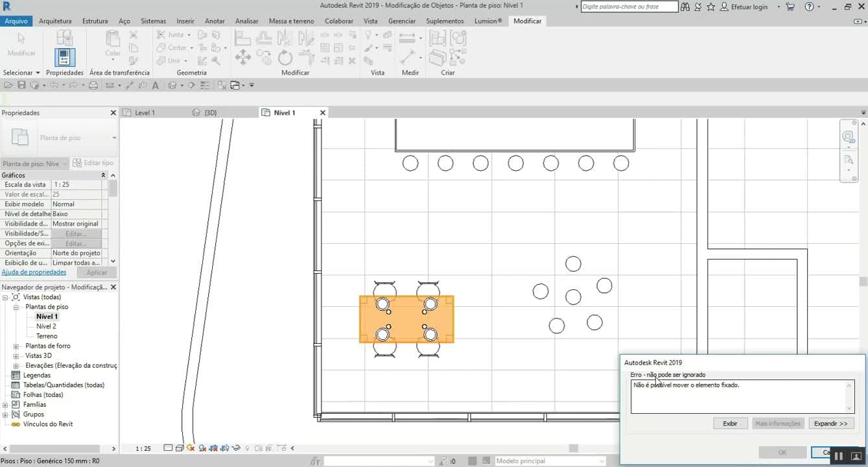The width and height of the screenshot is (868, 467).
Task: Click the Sun Path icon on view control bar
Action: 191,448
